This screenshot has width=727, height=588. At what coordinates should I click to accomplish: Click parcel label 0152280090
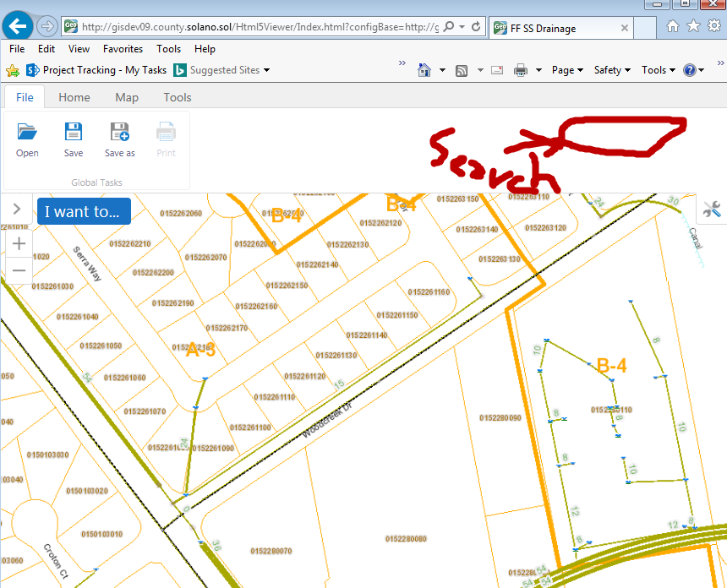(x=500, y=418)
